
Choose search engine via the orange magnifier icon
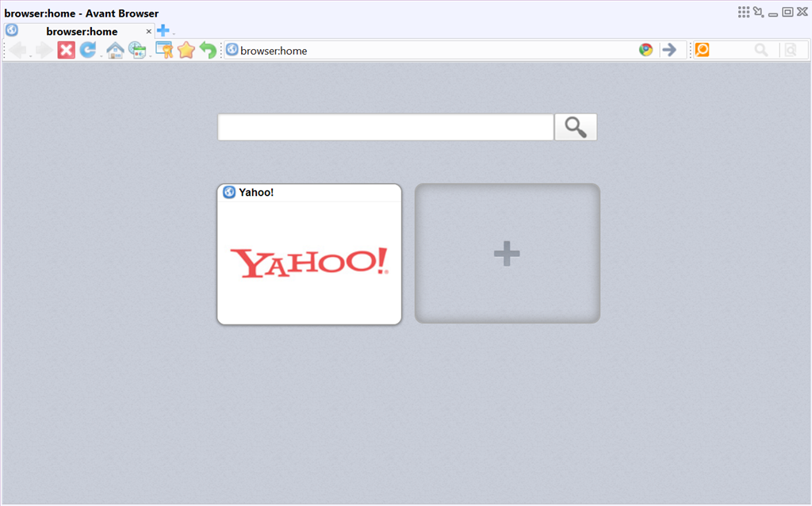point(703,50)
